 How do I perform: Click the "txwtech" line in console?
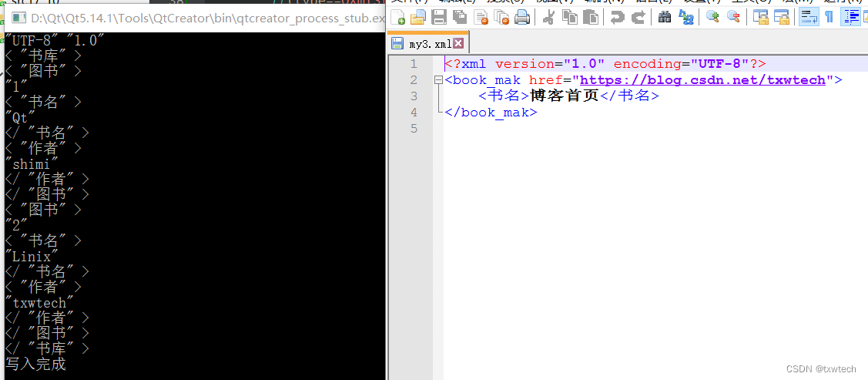pyautogui.click(x=39, y=302)
